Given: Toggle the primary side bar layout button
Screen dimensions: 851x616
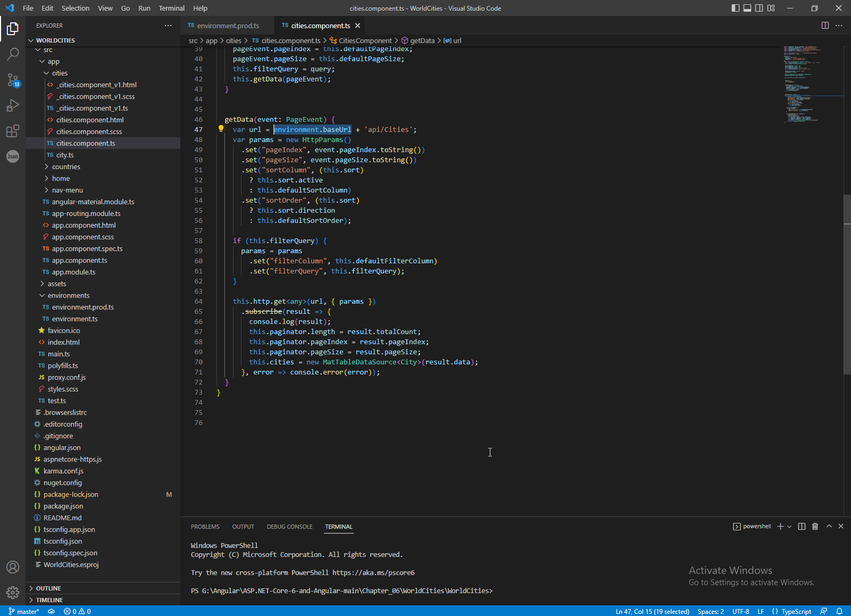Looking at the screenshot, I should (735, 8).
